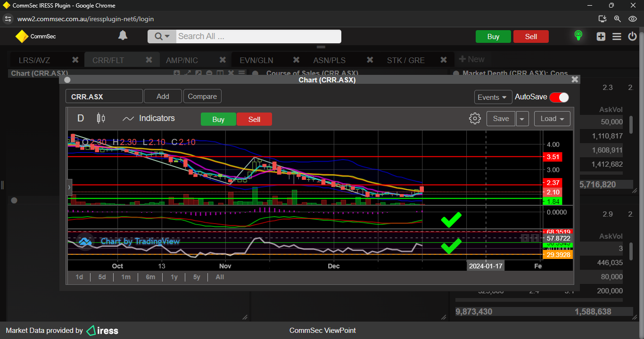The width and height of the screenshot is (644, 339).
Task: Click the Chart window link dot
Action: click(x=67, y=80)
